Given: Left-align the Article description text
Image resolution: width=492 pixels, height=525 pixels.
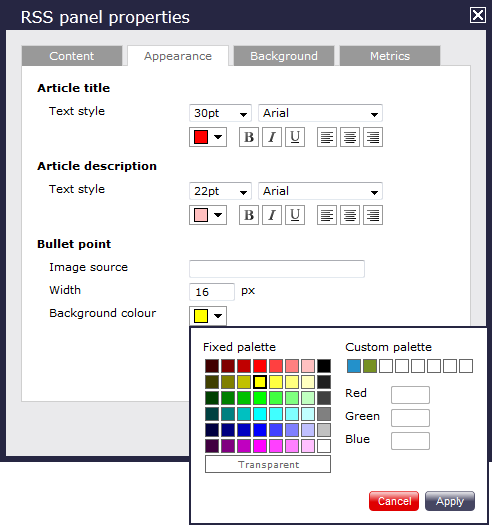Looking at the screenshot, I should click(327, 215).
